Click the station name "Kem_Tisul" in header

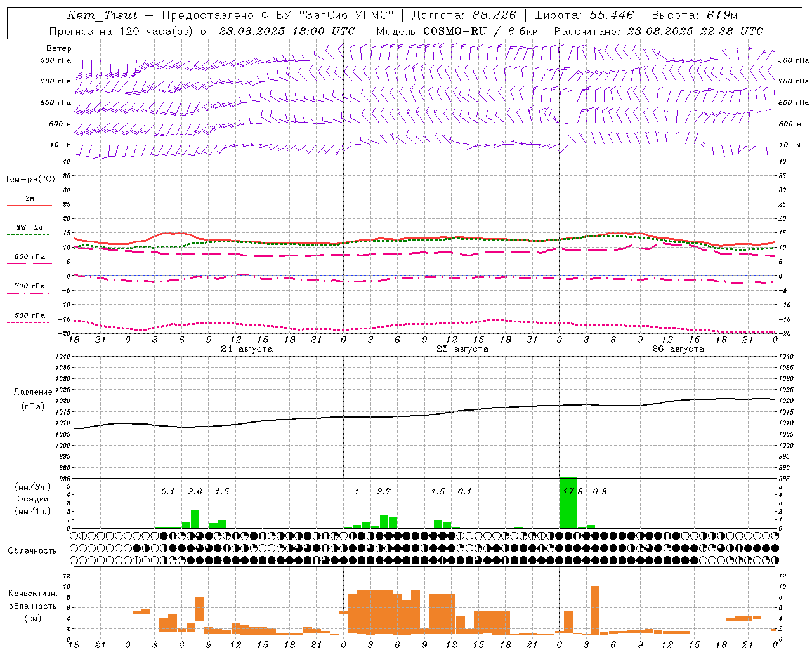pos(102,15)
